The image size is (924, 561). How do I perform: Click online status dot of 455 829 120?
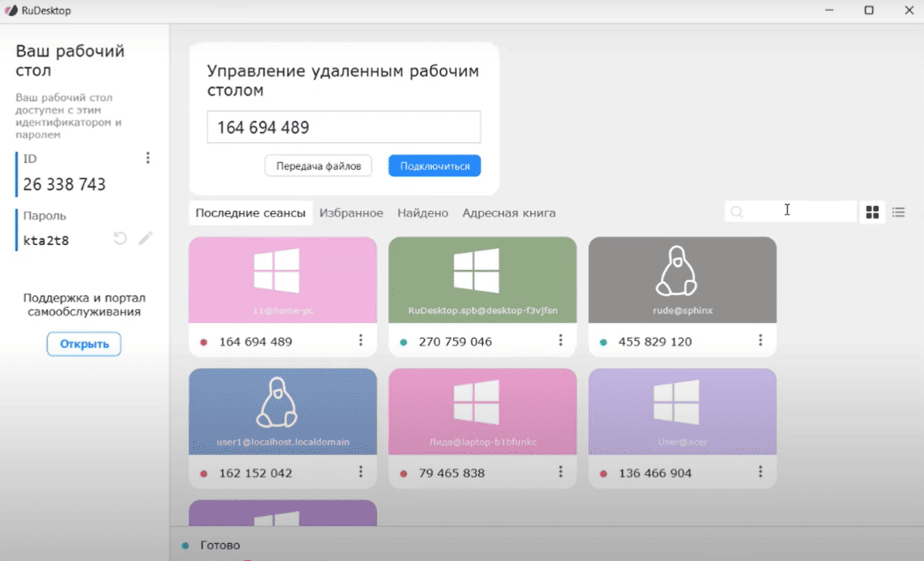(x=604, y=342)
